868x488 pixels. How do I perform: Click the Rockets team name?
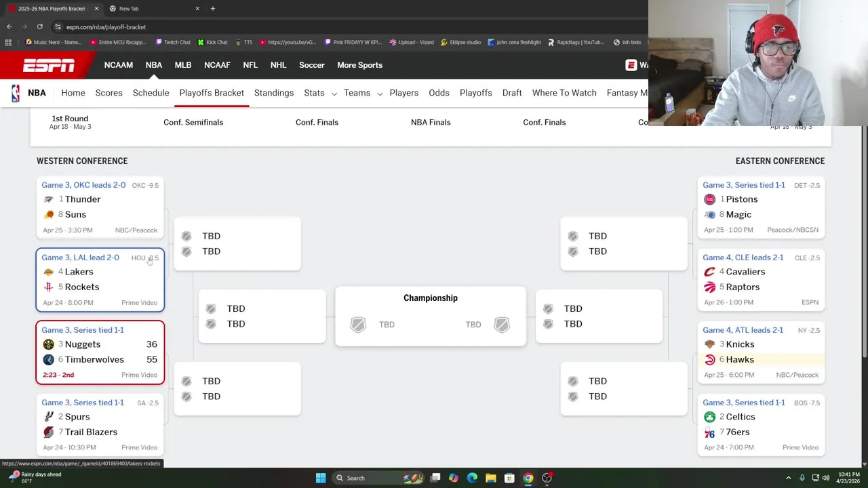pos(81,287)
